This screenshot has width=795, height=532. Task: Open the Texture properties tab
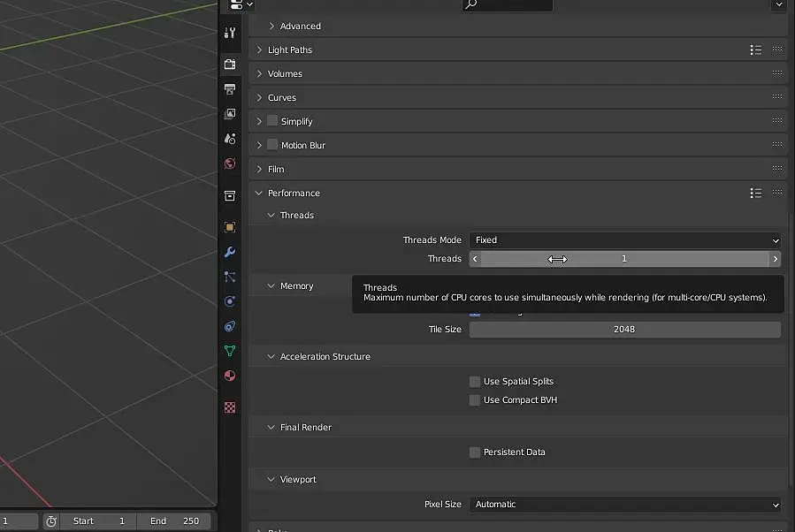tap(230, 407)
